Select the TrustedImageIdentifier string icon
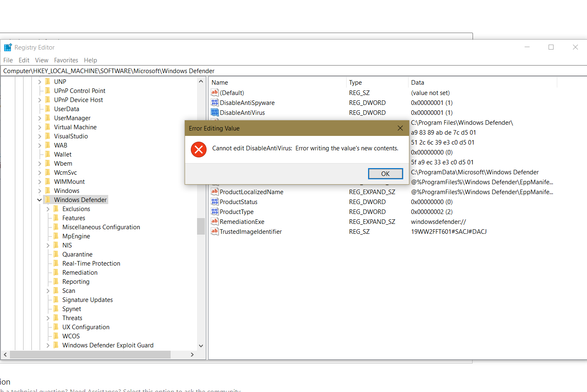587x392 pixels. point(215,231)
